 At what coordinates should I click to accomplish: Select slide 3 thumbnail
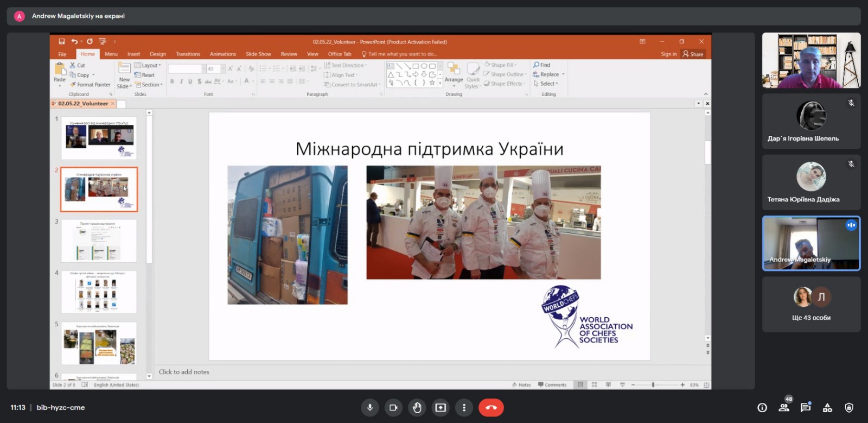(x=99, y=241)
